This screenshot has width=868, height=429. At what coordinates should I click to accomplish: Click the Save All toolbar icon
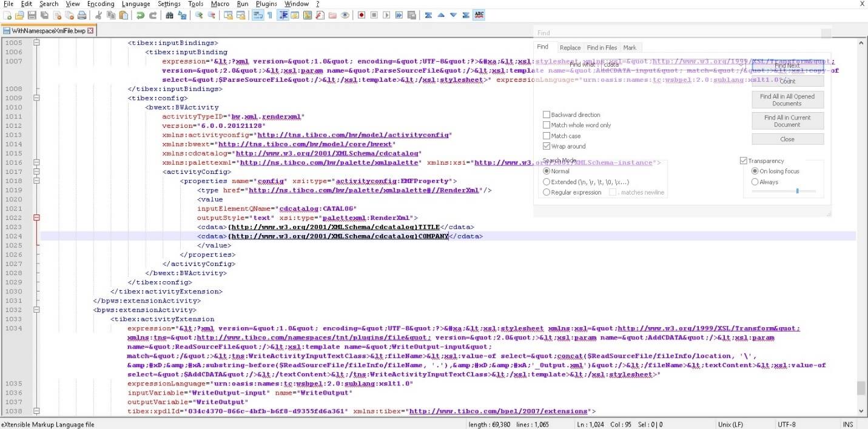tap(44, 15)
